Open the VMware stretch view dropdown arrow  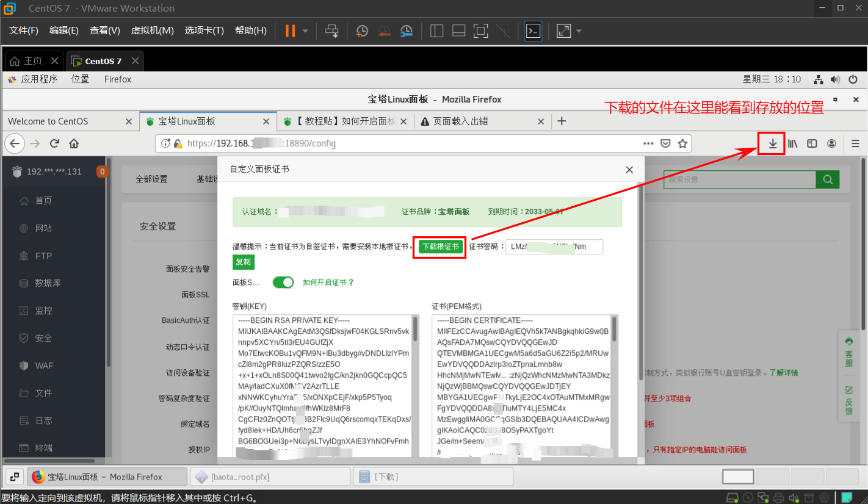[579, 31]
